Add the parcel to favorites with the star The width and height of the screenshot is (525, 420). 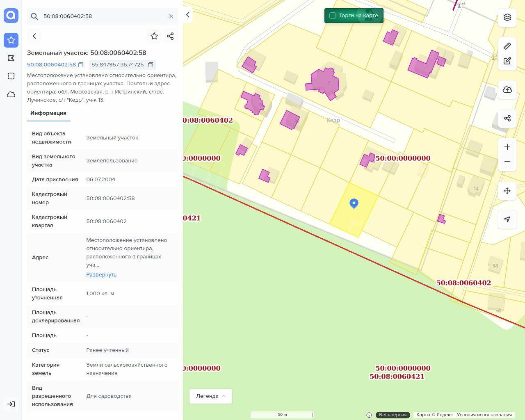click(x=154, y=36)
